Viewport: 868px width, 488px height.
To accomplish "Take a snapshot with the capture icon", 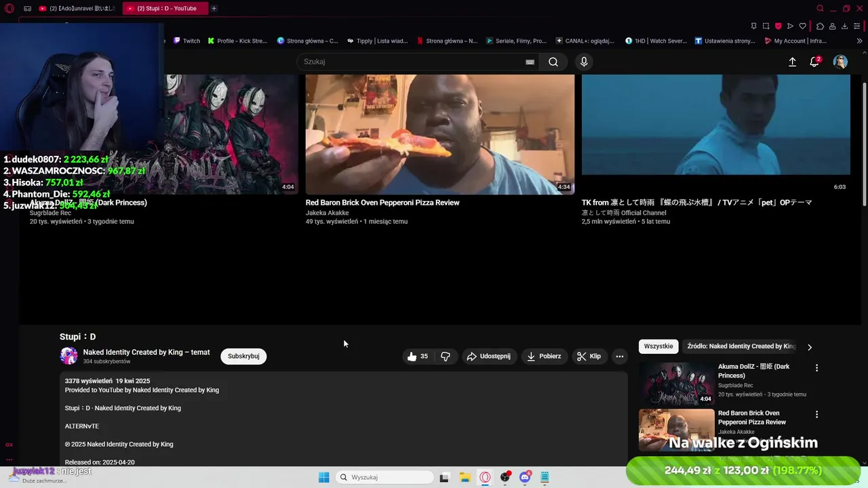I will click(766, 26).
